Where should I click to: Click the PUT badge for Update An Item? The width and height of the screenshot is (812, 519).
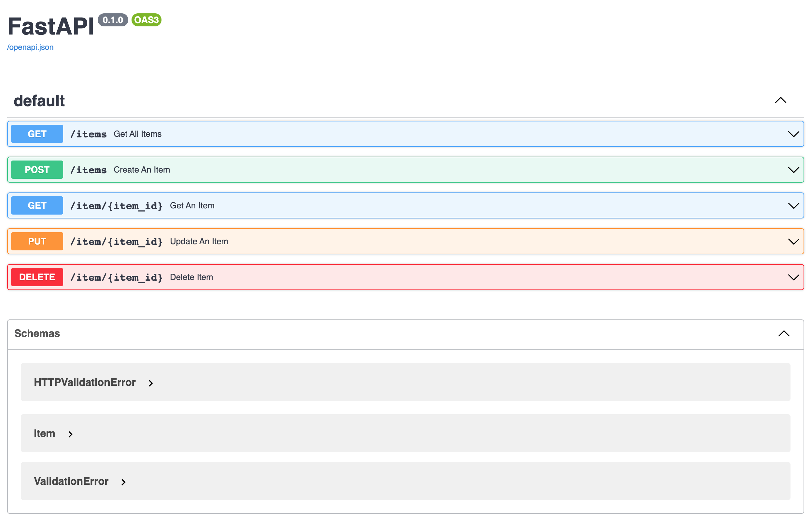click(x=37, y=241)
